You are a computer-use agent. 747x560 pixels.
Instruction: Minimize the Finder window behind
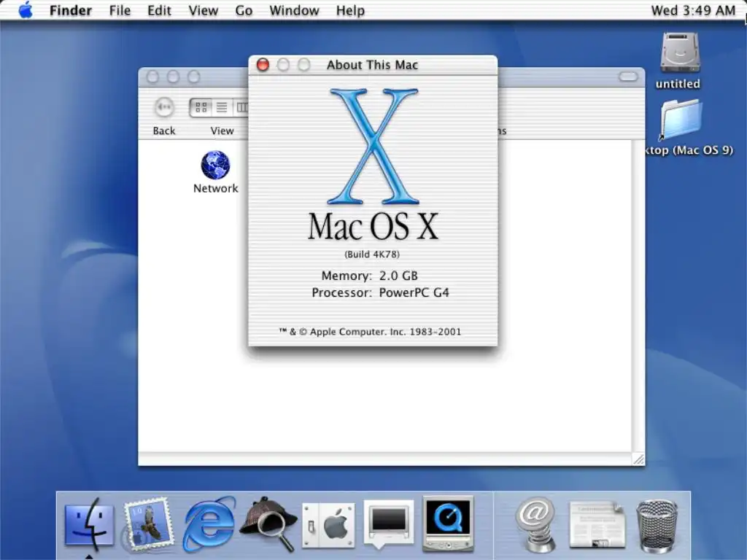pyautogui.click(x=173, y=77)
